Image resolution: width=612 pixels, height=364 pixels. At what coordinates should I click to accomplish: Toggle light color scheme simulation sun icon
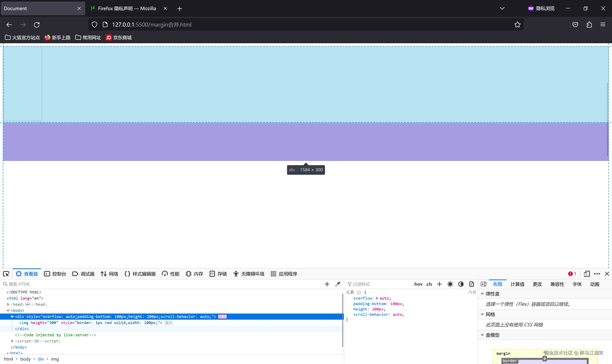tap(450, 284)
